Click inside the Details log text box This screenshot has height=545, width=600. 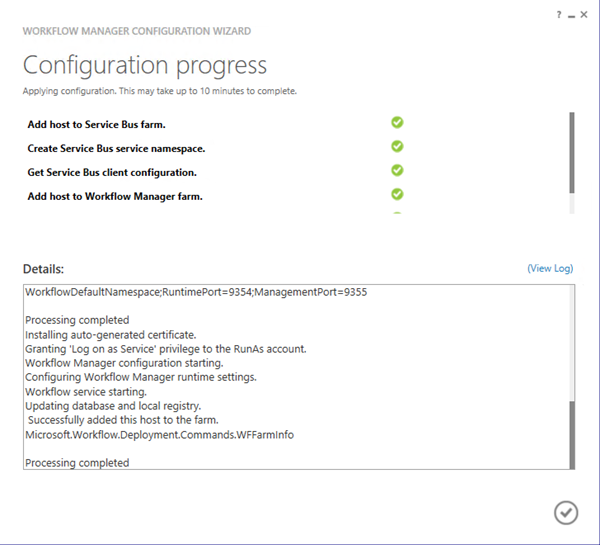point(296,377)
